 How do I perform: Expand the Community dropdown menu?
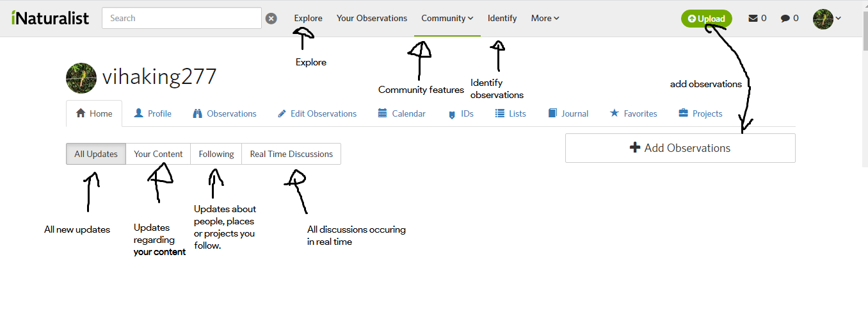447,18
